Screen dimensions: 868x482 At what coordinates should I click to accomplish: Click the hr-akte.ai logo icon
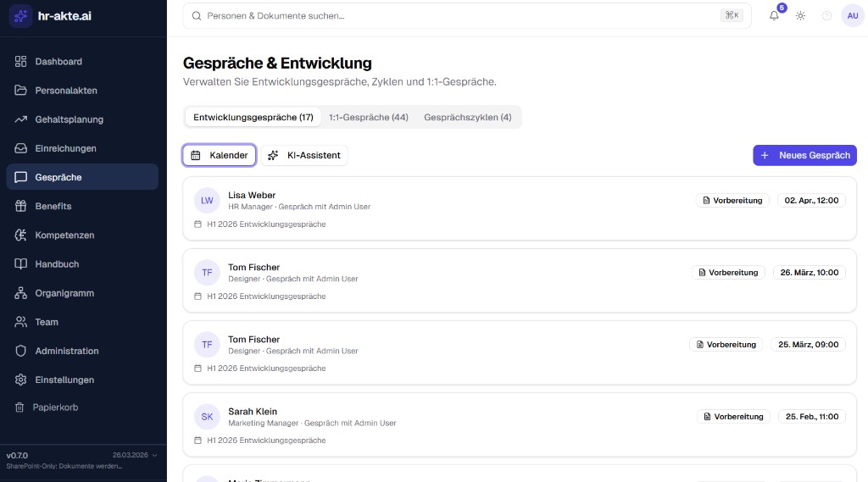[x=20, y=16]
